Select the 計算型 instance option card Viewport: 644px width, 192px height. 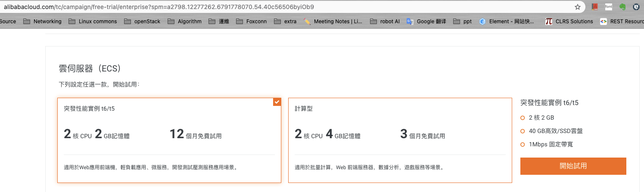[400, 140]
